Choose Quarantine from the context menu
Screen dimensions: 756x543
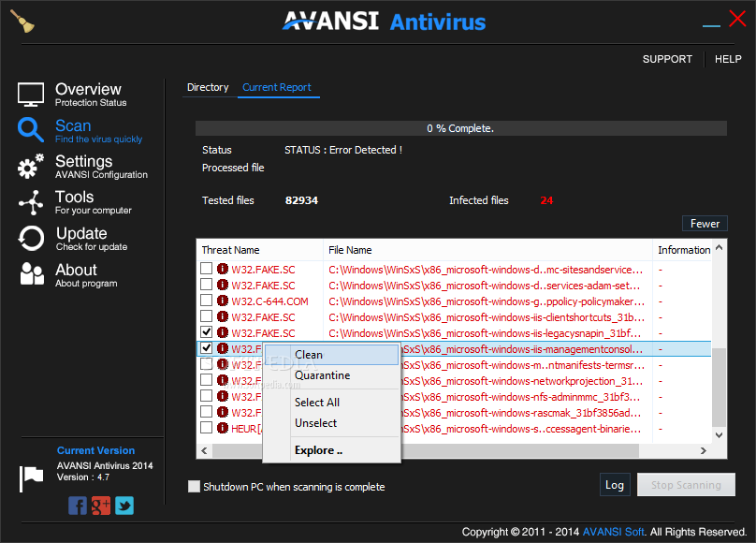(x=331, y=375)
